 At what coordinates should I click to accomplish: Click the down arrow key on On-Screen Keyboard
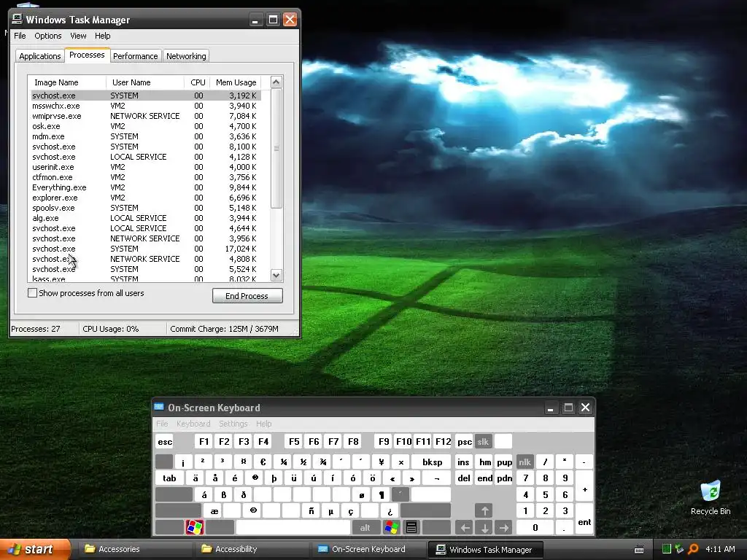point(484,527)
